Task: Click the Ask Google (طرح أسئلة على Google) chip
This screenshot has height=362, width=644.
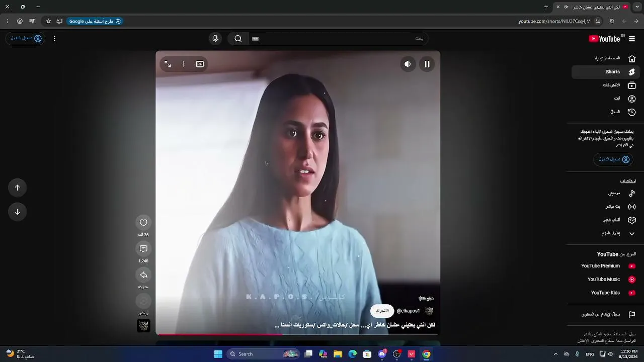Action: [x=95, y=21]
